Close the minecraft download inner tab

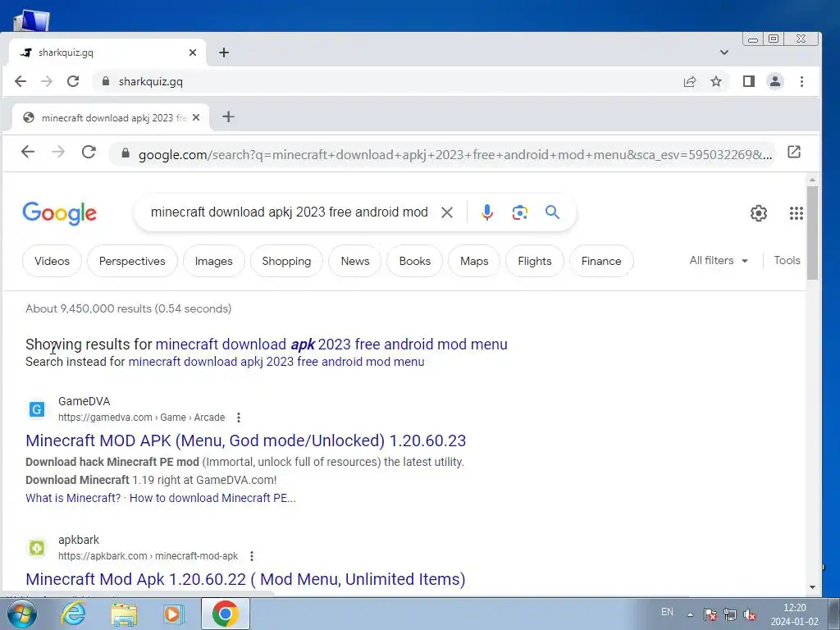(x=196, y=117)
